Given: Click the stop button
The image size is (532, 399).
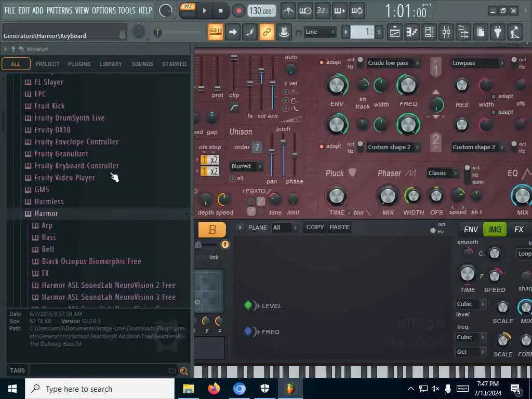Looking at the screenshot, I should click(x=220, y=11).
